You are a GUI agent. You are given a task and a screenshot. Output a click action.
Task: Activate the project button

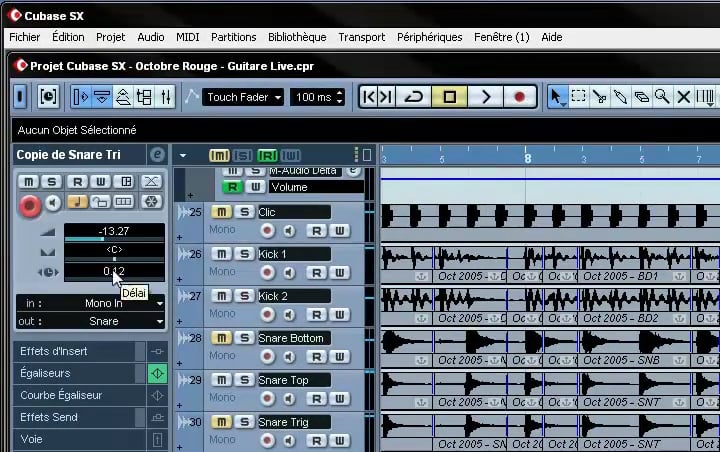20,97
